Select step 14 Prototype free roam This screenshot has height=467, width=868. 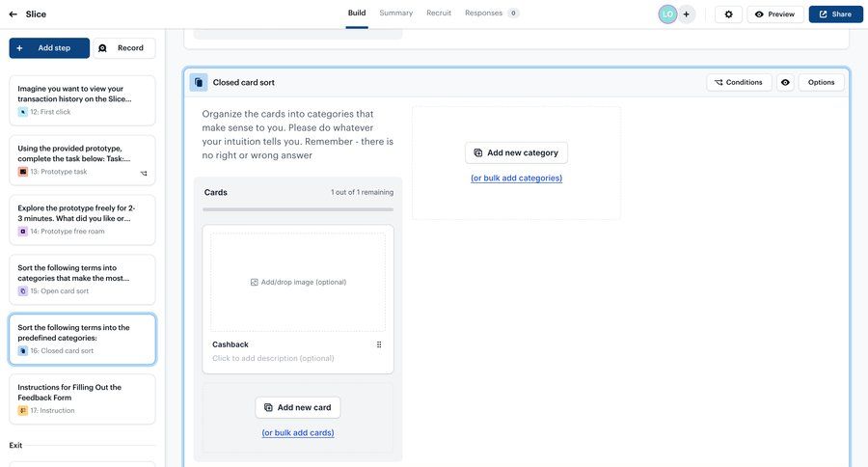(83, 221)
